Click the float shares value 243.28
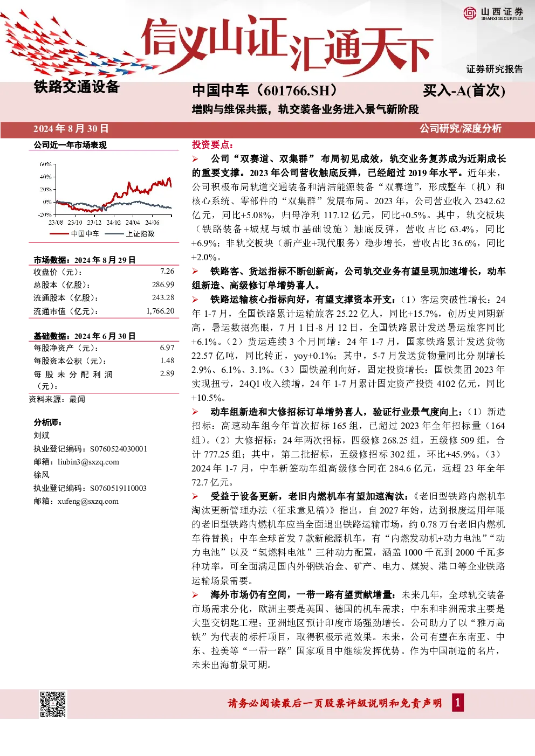The image size is (535, 756). click(163, 297)
